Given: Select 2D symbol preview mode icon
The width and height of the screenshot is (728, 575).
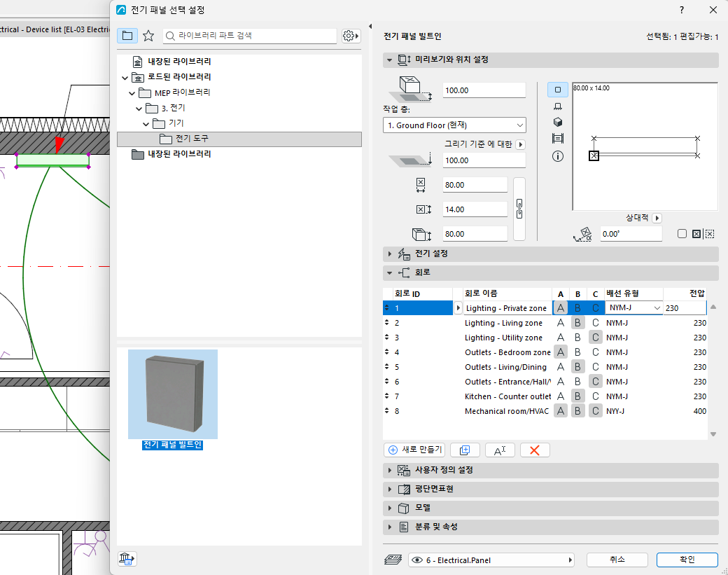Looking at the screenshot, I should pos(558,90).
